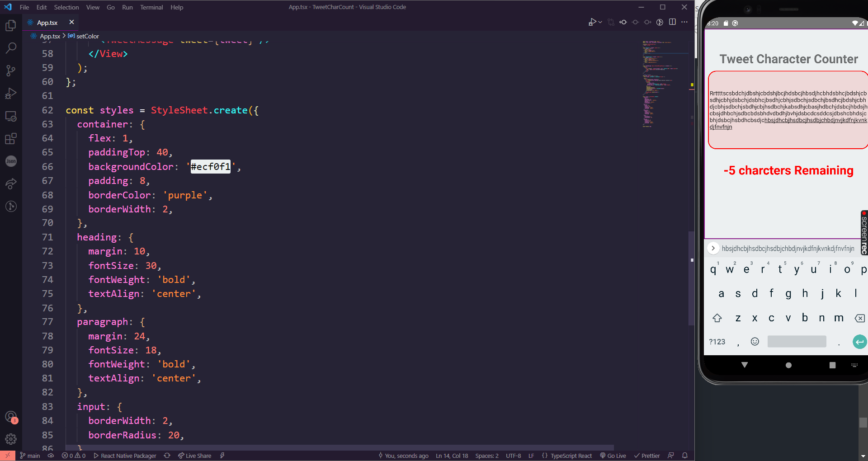Open the Explorer view in activity bar
Screen dimensions: 868x461
click(11, 26)
